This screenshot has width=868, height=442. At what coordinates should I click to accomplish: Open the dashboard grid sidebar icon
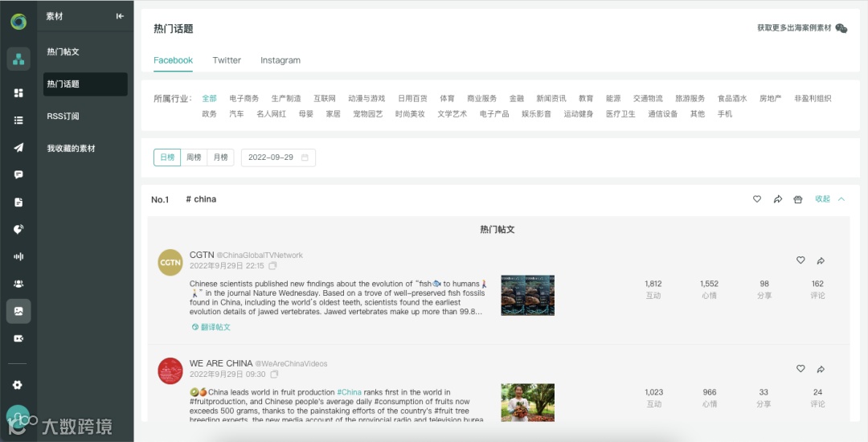pyautogui.click(x=18, y=93)
